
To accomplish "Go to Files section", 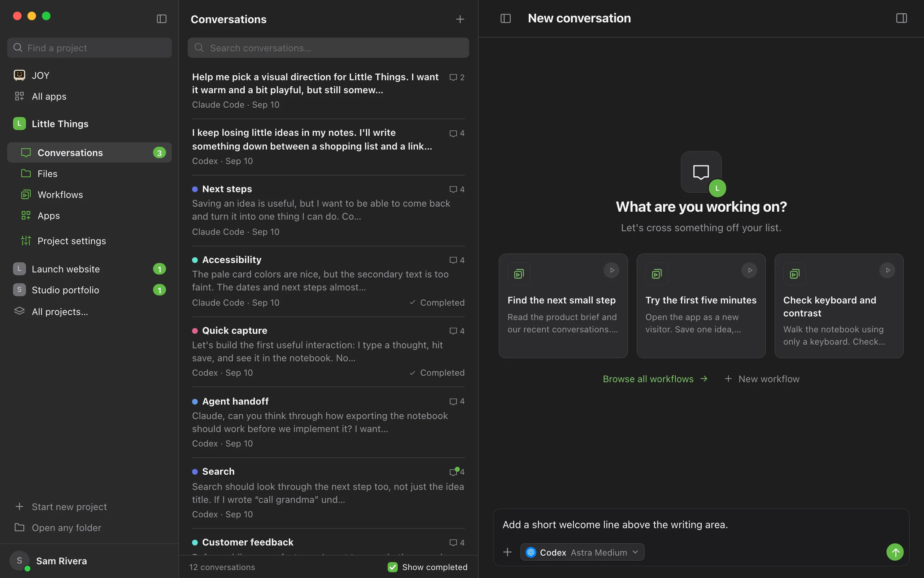I will (90, 173).
